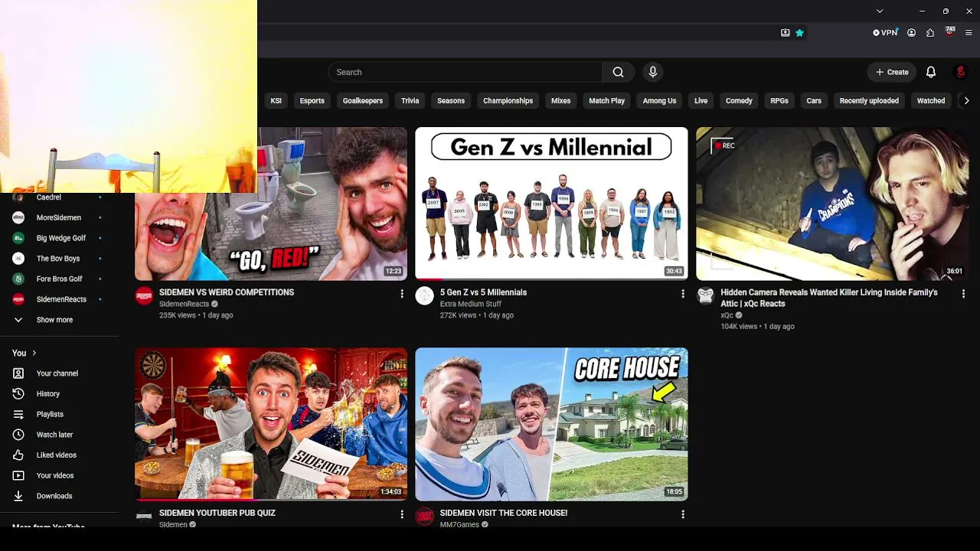
Task: Expand the You section chevron
Action: (x=34, y=353)
